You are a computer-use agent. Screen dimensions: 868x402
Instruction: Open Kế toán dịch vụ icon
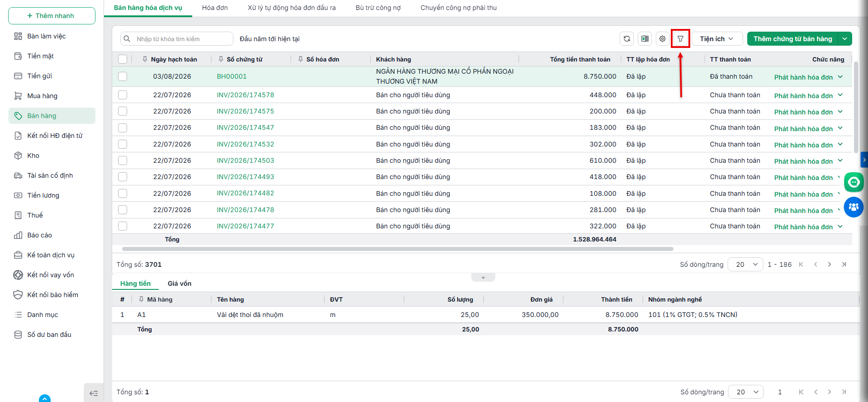(18, 255)
